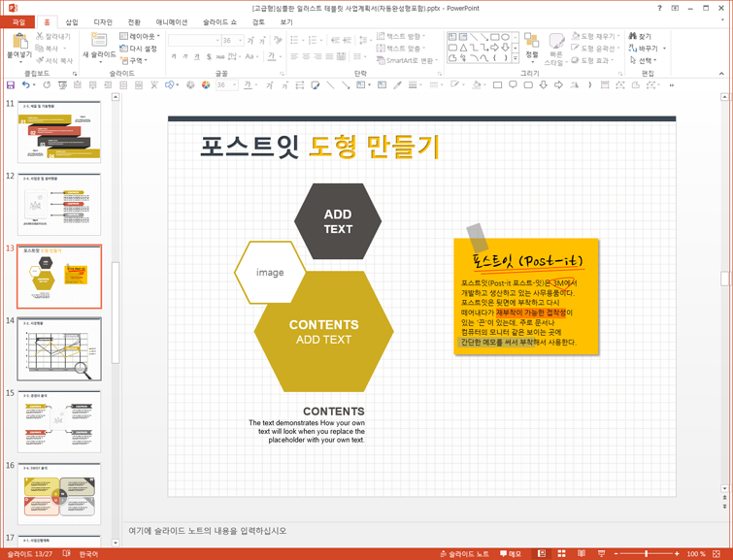Select slide 14 thumbnail with the chart

pos(59,348)
